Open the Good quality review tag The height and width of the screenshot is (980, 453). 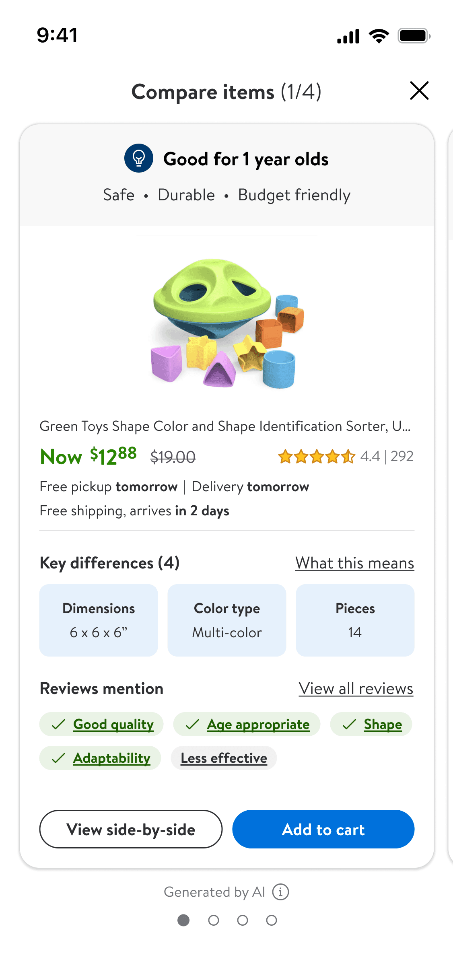point(102,725)
